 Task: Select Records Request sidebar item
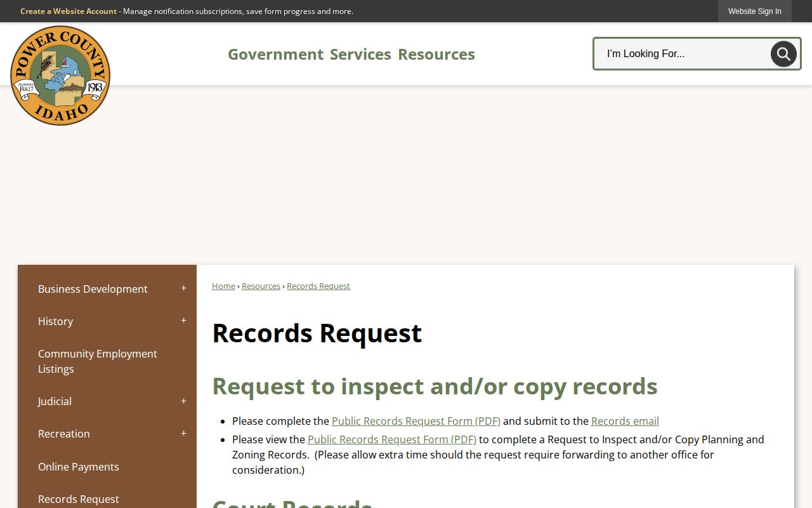[79, 499]
